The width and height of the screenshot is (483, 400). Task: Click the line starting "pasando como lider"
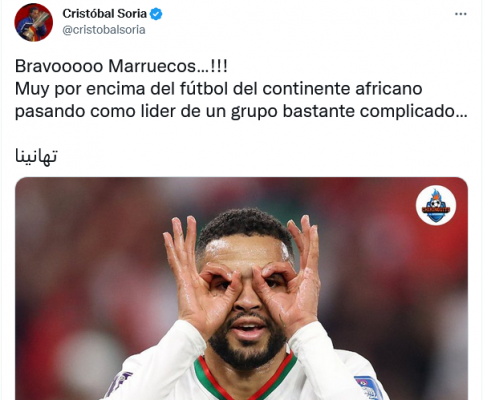[241, 112]
